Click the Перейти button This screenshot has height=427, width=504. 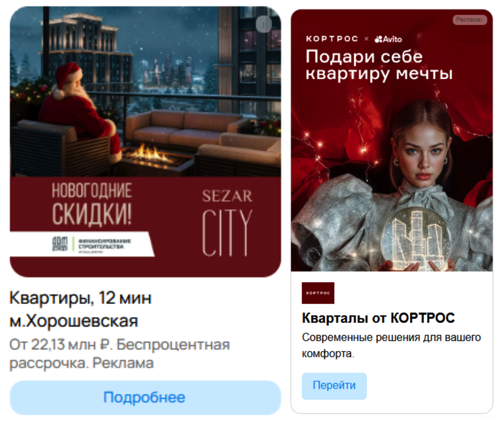[x=334, y=386]
